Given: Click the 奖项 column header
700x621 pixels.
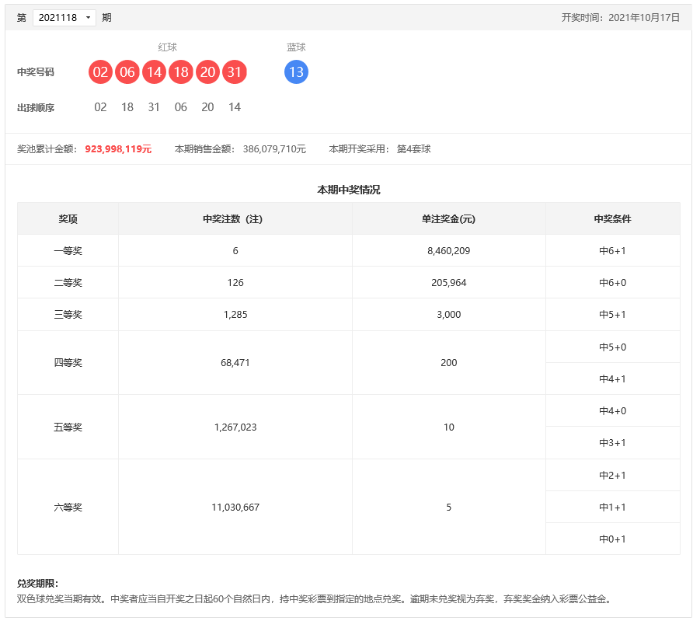Looking at the screenshot, I should coord(68,219).
